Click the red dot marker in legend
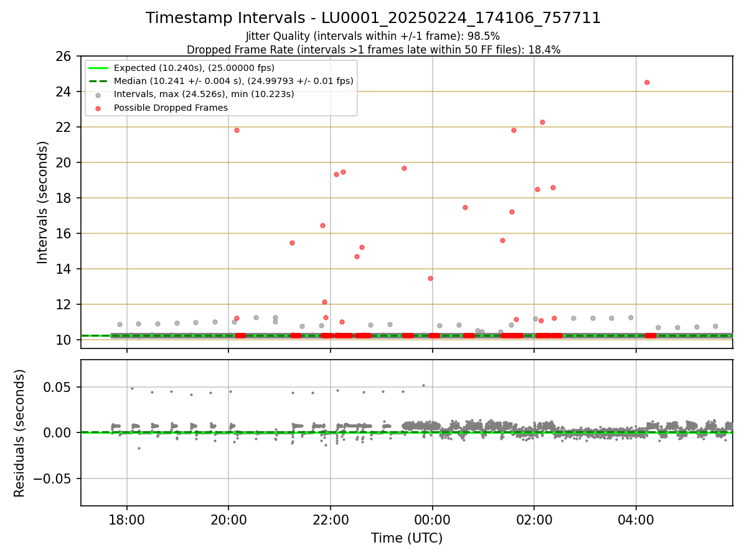 coord(98,108)
